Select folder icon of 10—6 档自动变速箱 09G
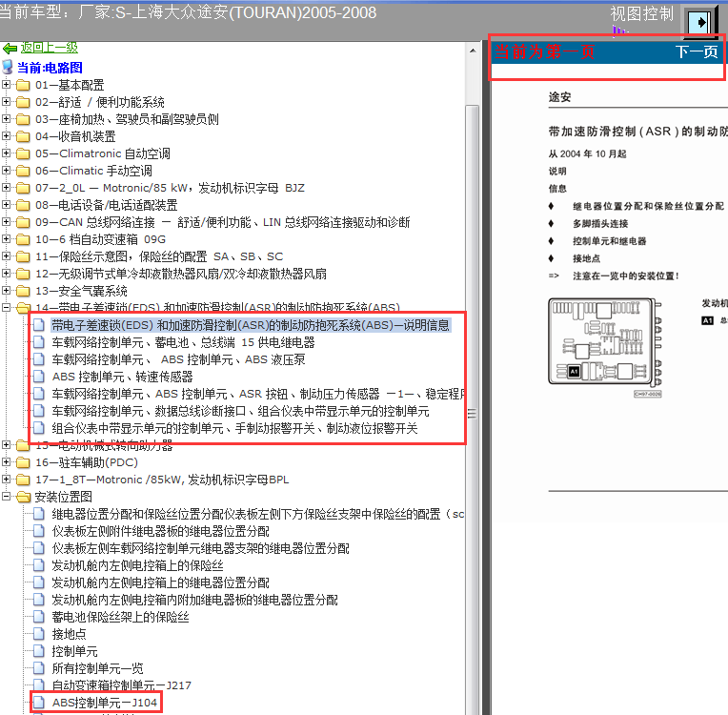The height and width of the screenshot is (715, 728). [23, 239]
